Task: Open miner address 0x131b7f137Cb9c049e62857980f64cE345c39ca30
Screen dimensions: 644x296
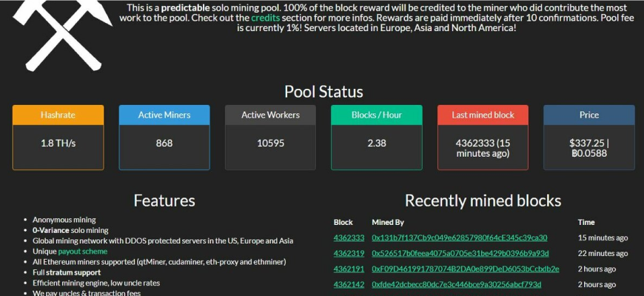Action: click(x=459, y=238)
